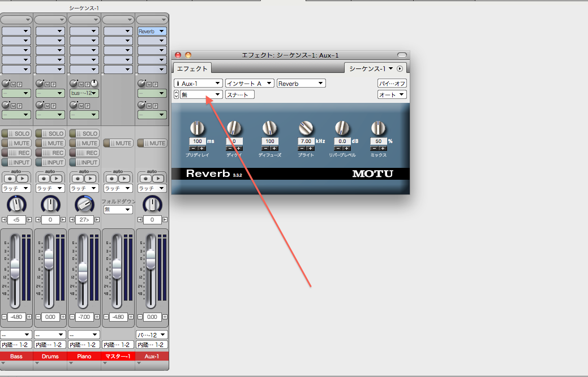The height and width of the screenshot is (377, 588).
Task: Select the エフェクト tab
Action: (x=192, y=68)
